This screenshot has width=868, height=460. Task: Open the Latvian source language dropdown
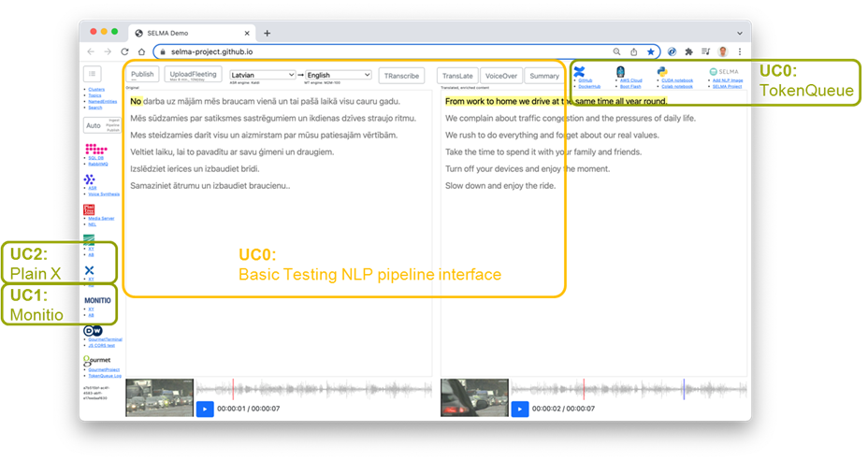coord(263,75)
